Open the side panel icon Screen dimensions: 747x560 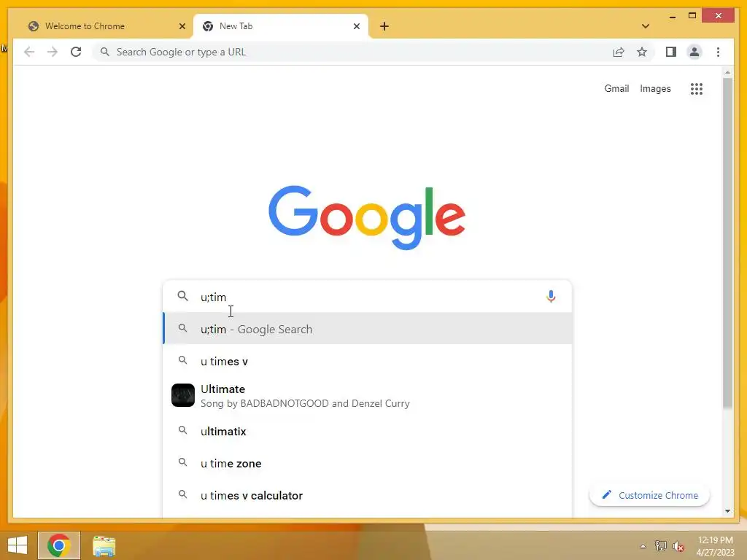tap(671, 52)
